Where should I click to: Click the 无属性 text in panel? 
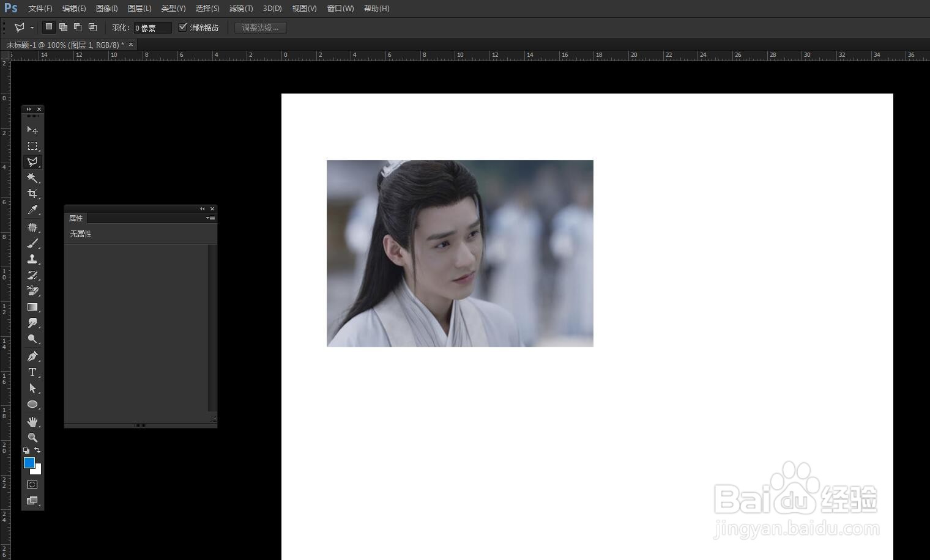[x=80, y=234]
